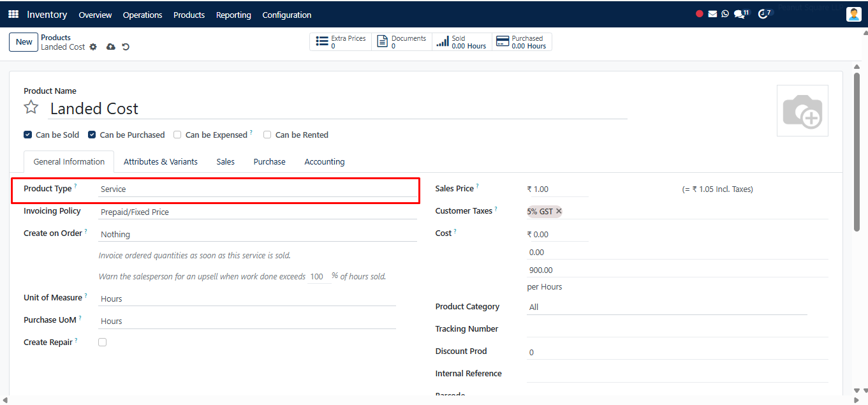Open the gear actions menu beside Landed Cost
The width and height of the screenshot is (868, 405).
(93, 47)
